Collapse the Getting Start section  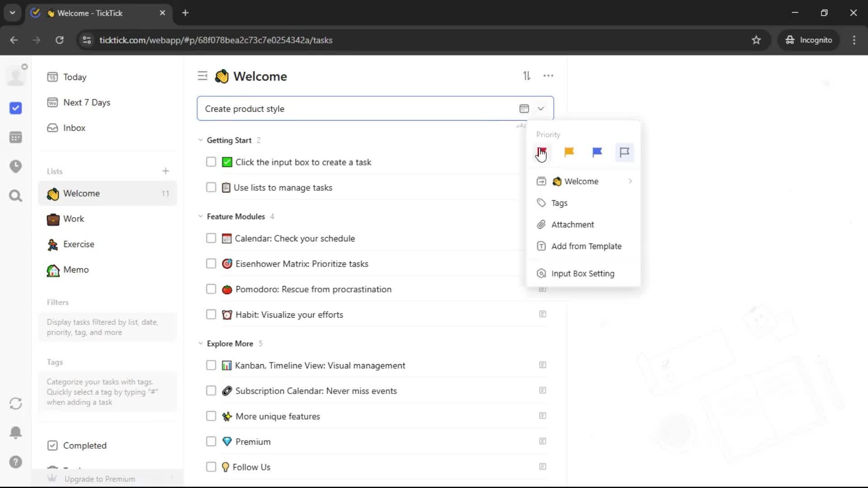(x=201, y=140)
